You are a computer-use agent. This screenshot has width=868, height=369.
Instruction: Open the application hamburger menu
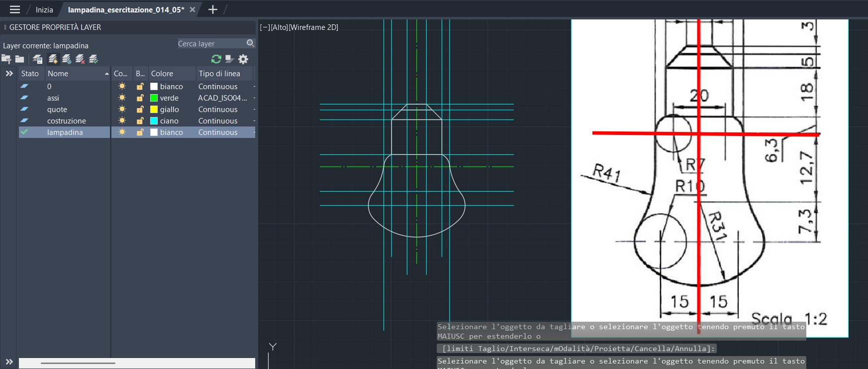[x=15, y=9]
